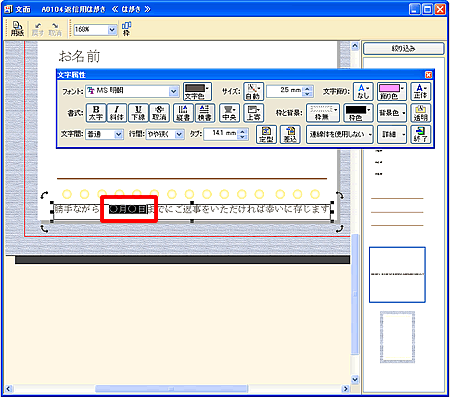Viewport: 450px width, 397px height.
Task: Click the 差込 insert field icon
Action: pyautogui.click(x=290, y=134)
